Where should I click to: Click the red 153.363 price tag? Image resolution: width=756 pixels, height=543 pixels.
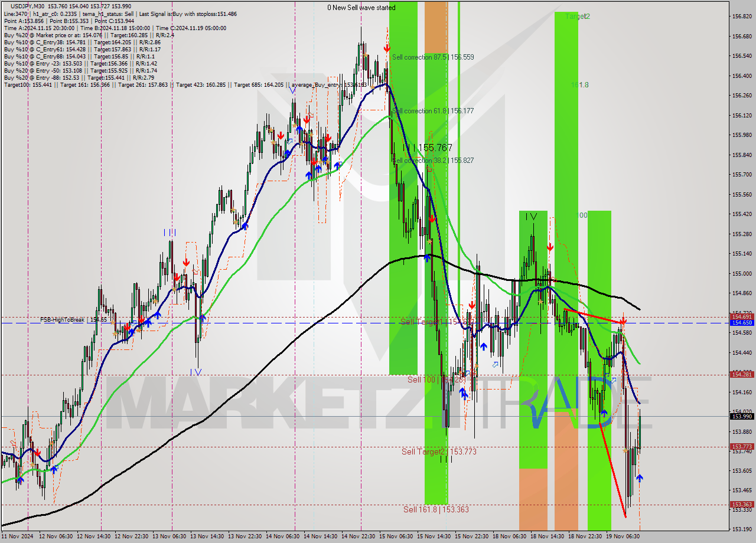coord(742,505)
